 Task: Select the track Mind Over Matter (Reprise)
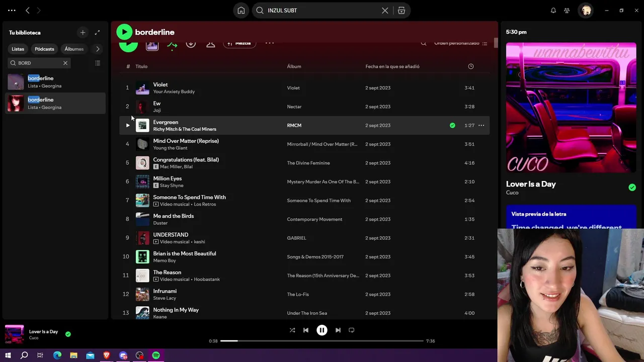[186, 141]
